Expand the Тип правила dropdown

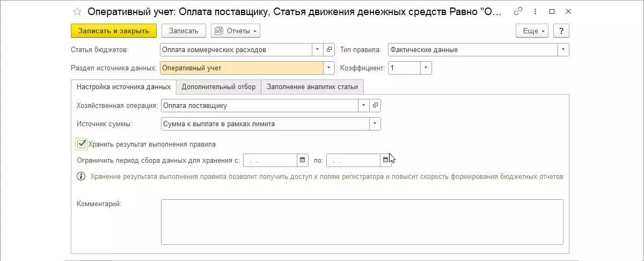click(563, 50)
